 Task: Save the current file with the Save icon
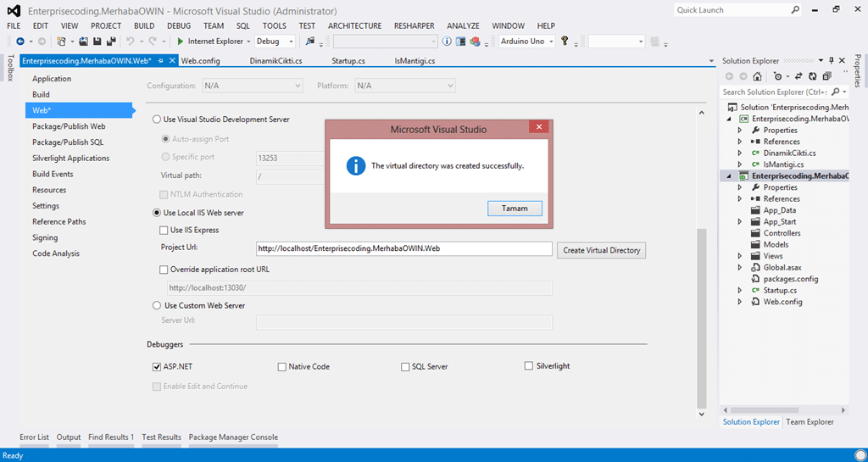97,42
